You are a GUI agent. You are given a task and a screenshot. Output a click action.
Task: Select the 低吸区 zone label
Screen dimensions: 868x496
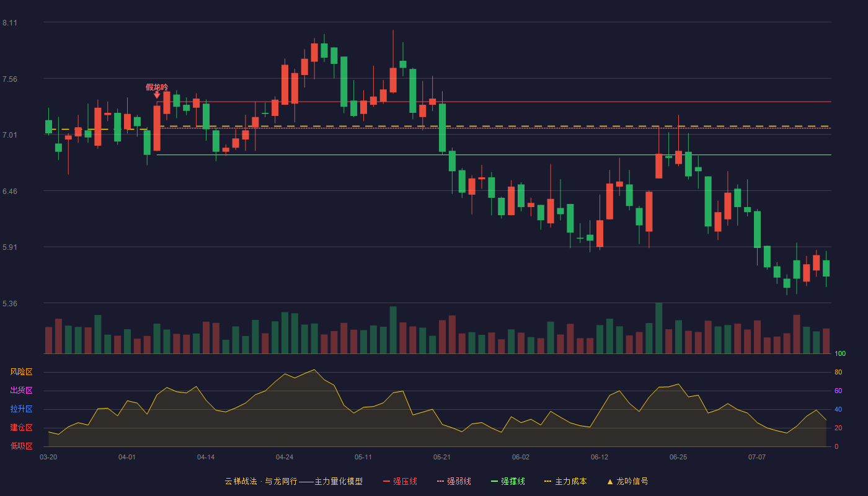tap(21, 446)
